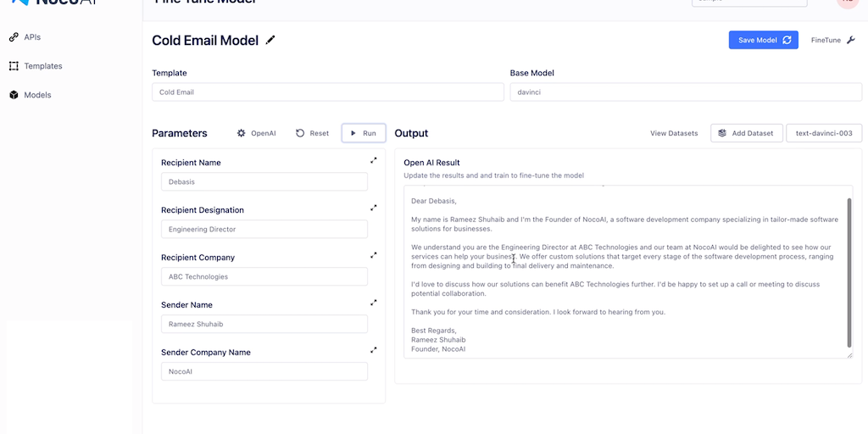Expand the Recipient Designation field
Screen dimensions: 868x434
pos(374,208)
